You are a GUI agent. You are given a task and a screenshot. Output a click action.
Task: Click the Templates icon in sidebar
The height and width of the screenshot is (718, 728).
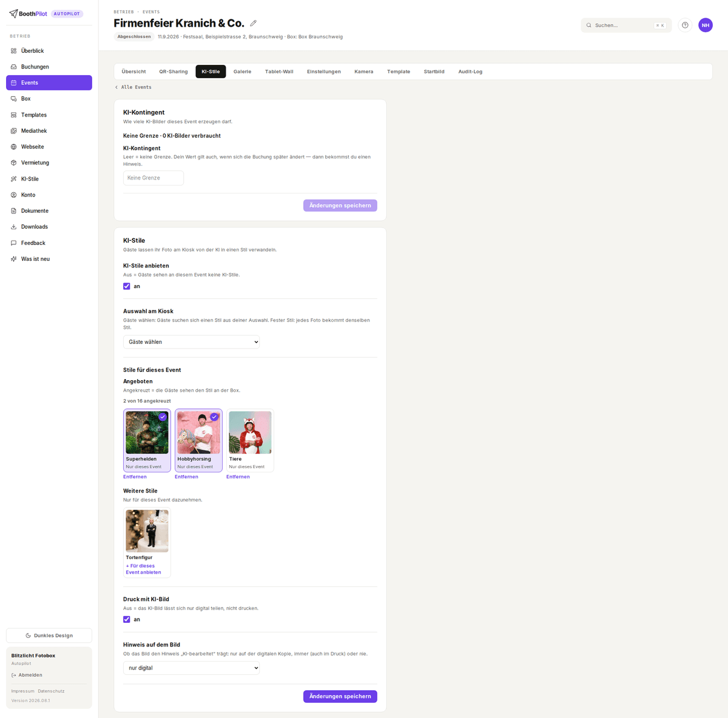click(14, 115)
